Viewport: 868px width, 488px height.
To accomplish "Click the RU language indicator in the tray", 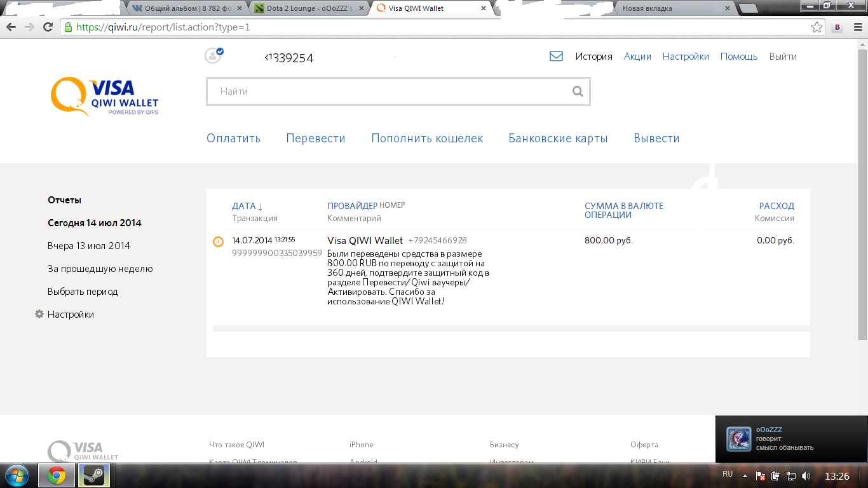I will click(x=728, y=475).
